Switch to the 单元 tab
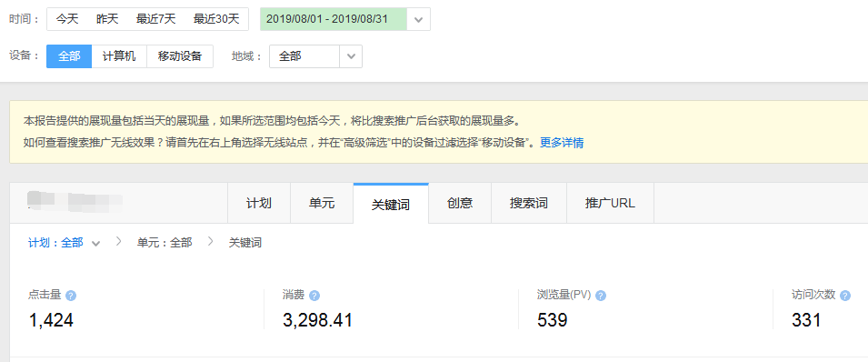868x362 pixels. [x=322, y=203]
